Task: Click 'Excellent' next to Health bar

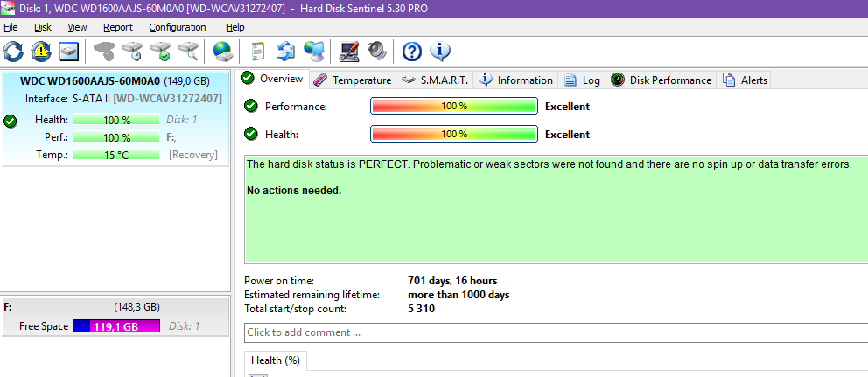Action: pyautogui.click(x=567, y=135)
